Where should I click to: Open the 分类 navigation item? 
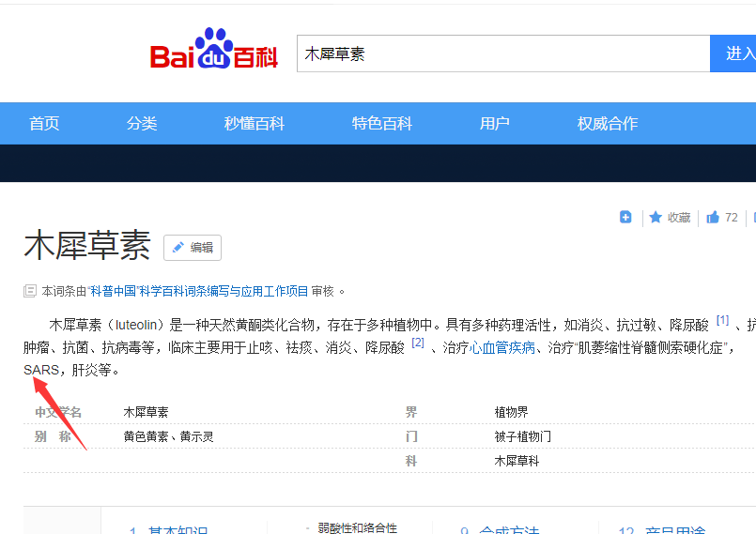tap(142, 123)
